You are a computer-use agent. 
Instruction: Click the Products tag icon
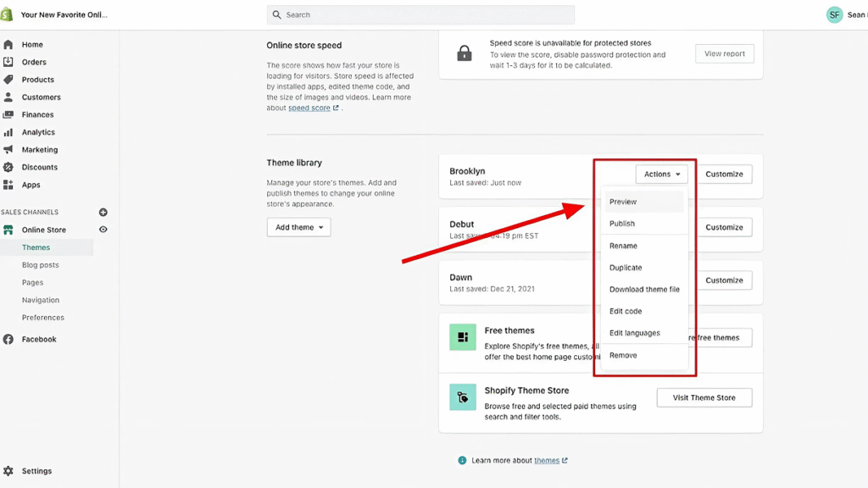[x=8, y=80]
